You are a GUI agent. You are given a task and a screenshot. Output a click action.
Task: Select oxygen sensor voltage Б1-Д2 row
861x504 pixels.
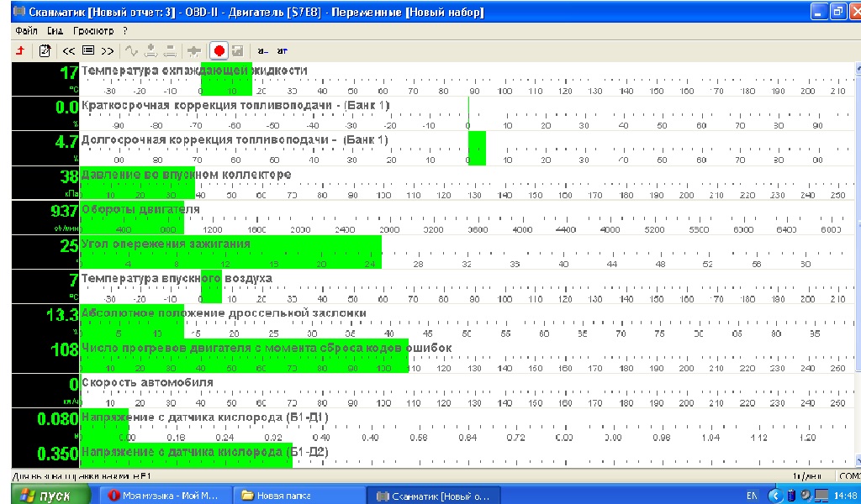433,455
